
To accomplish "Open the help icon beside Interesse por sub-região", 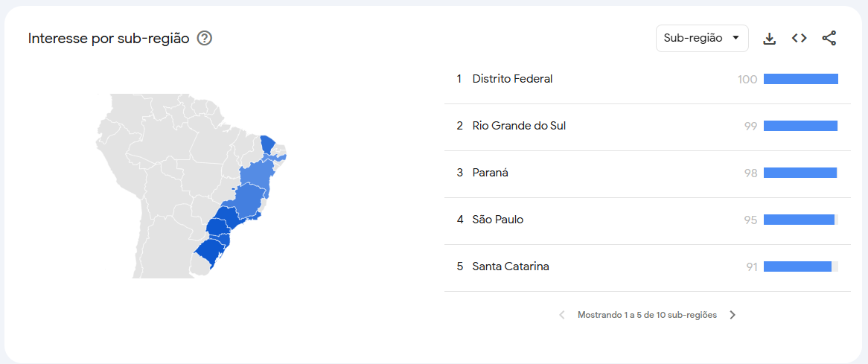I will click(205, 38).
